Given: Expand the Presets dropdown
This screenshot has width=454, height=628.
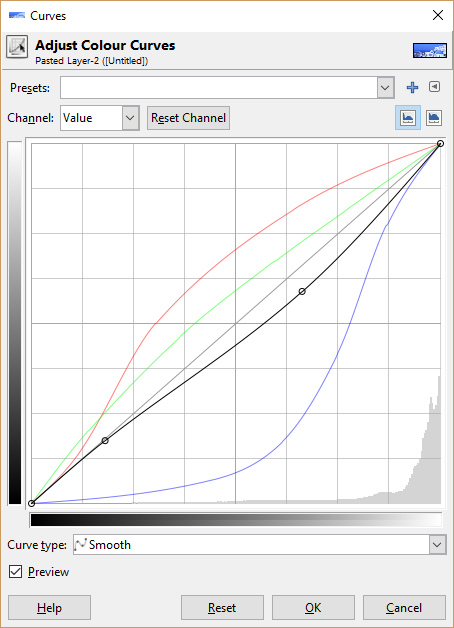Looking at the screenshot, I should pos(227,87).
